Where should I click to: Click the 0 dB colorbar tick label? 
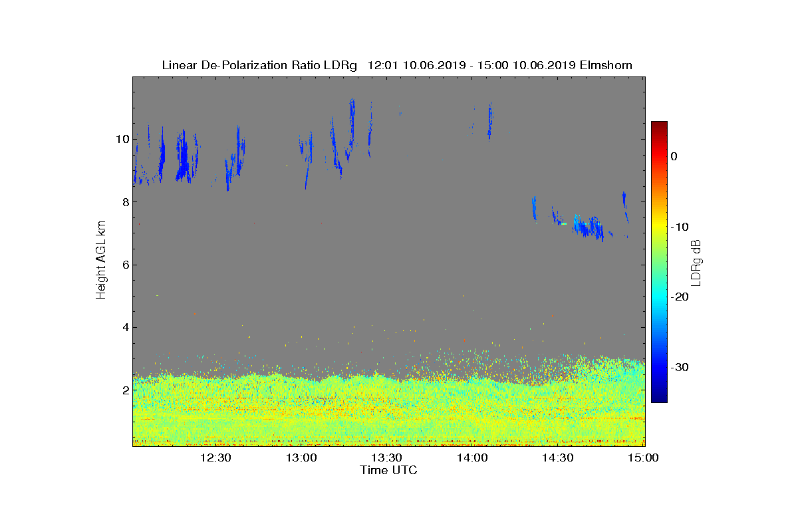click(674, 156)
